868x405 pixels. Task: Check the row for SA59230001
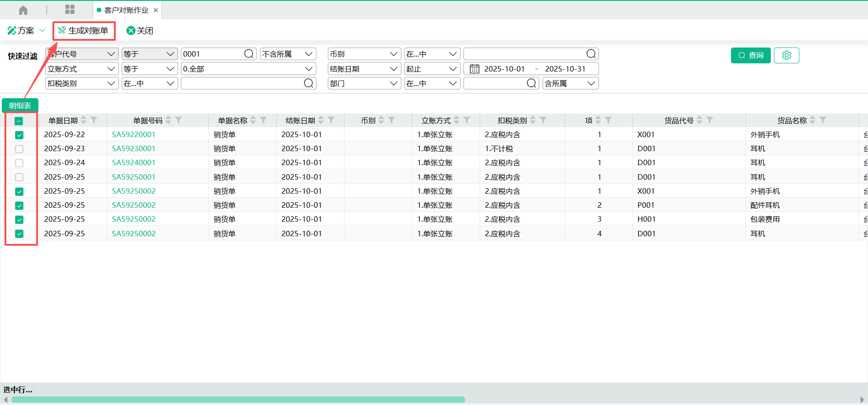tap(19, 149)
